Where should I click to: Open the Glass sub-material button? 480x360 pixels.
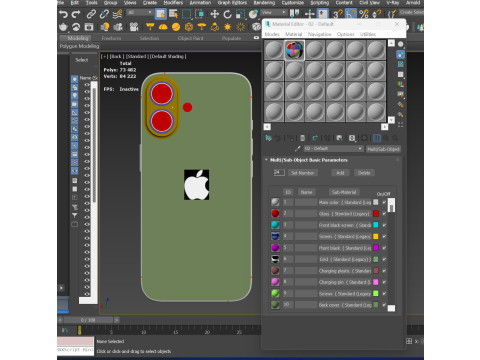(345, 214)
